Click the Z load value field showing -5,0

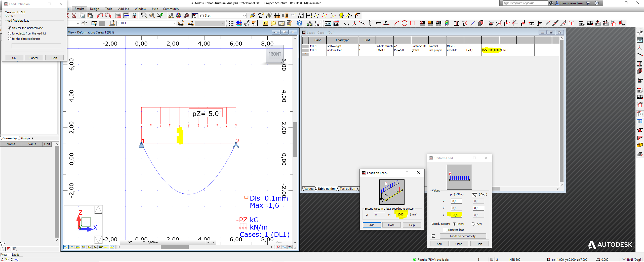pos(456,215)
